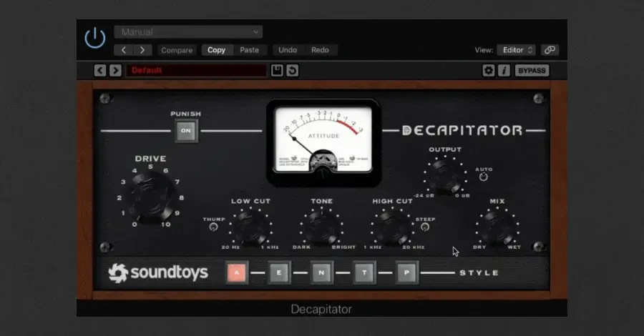
Task: Open the Manual preset dropdown
Action: tap(188, 32)
